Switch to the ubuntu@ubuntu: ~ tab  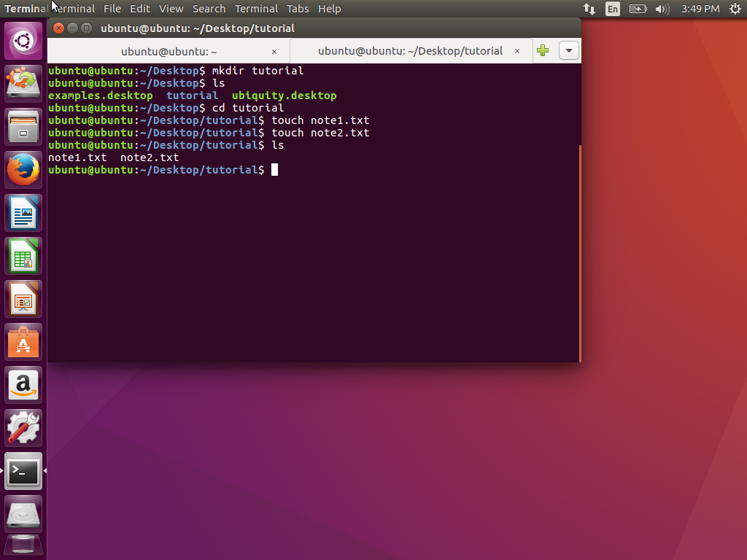pos(168,51)
